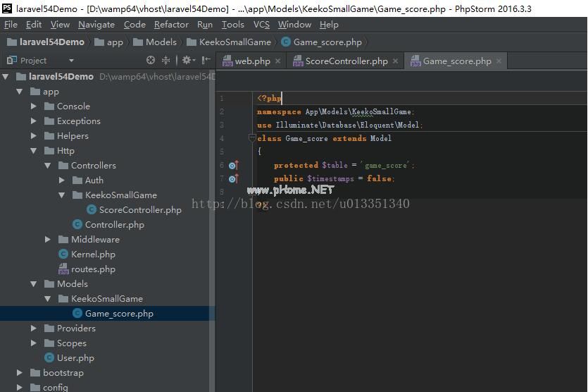588x392 pixels.
Task: Hide the Project tool window
Action: [206, 60]
